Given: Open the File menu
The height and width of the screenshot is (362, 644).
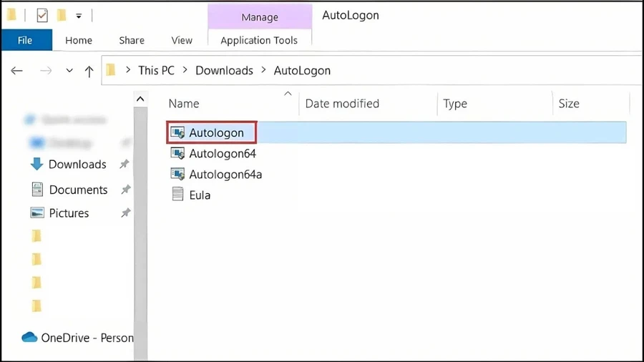Looking at the screenshot, I should point(26,40).
